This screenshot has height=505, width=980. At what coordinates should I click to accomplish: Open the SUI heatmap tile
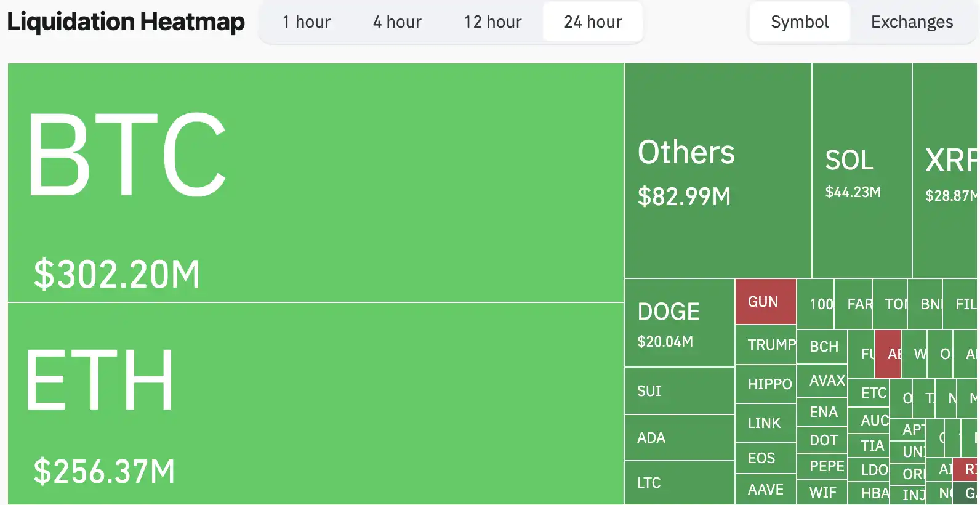tap(680, 391)
